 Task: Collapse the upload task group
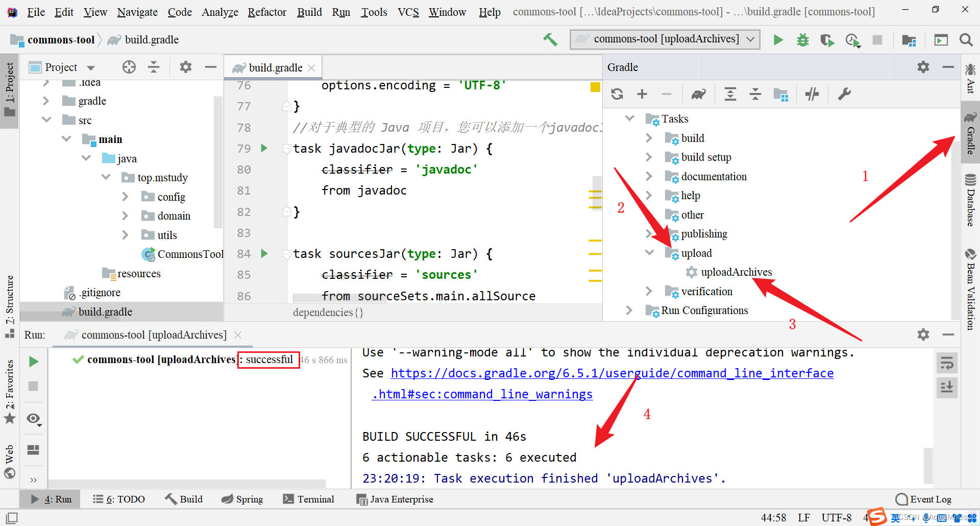coord(650,253)
